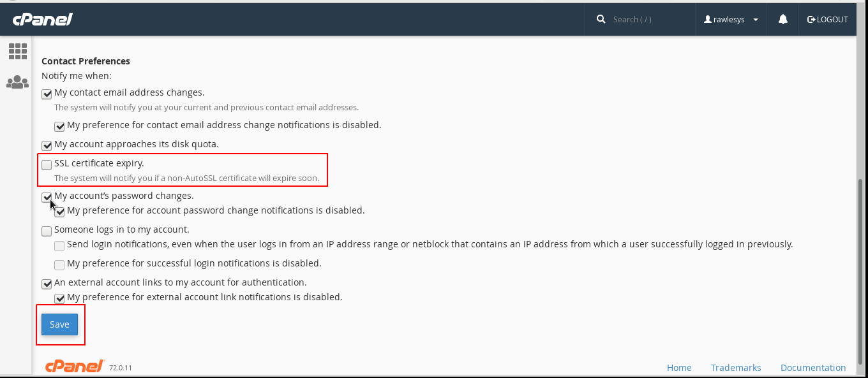This screenshot has width=868, height=378.
Task: Uncheck contact email address change notifications
Action: click(x=46, y=94)
